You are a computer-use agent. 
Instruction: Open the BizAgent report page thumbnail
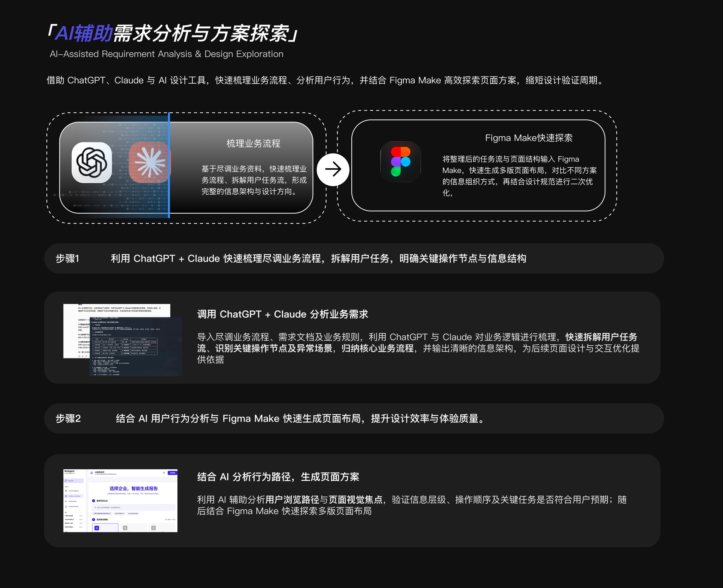[120, 501]
